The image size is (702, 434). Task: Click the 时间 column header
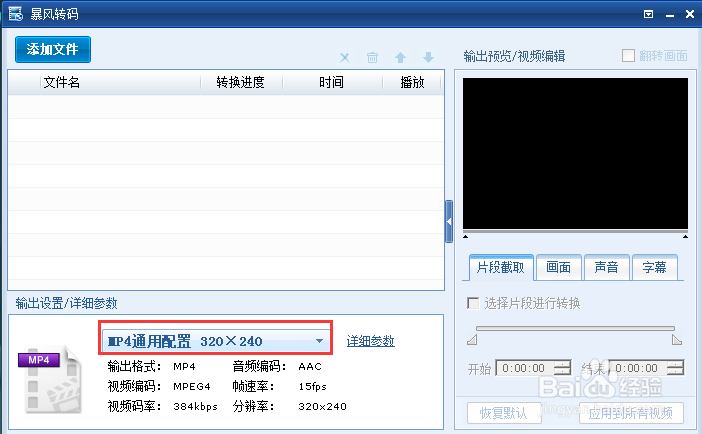pyautogui.click(x=332, y=82)
